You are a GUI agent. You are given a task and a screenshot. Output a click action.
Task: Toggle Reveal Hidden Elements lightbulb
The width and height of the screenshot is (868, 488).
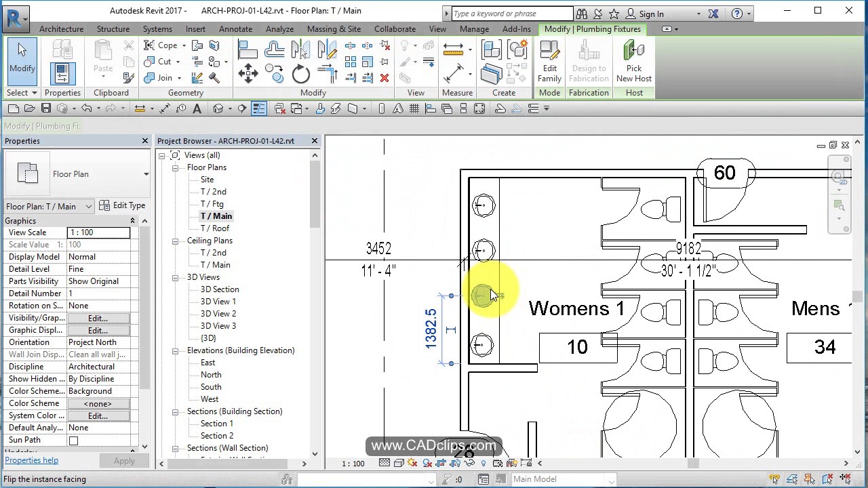(x=483, y=463)
